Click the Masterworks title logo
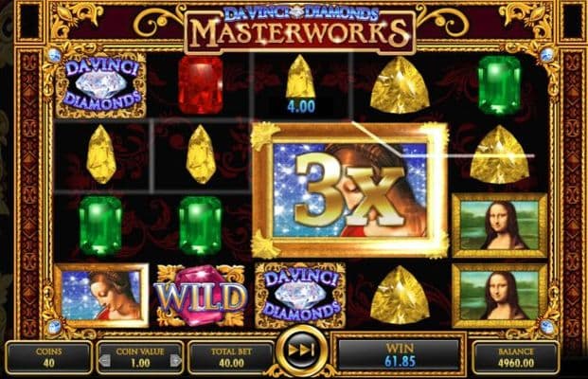588x379 pixels. [x=300, y=30]
